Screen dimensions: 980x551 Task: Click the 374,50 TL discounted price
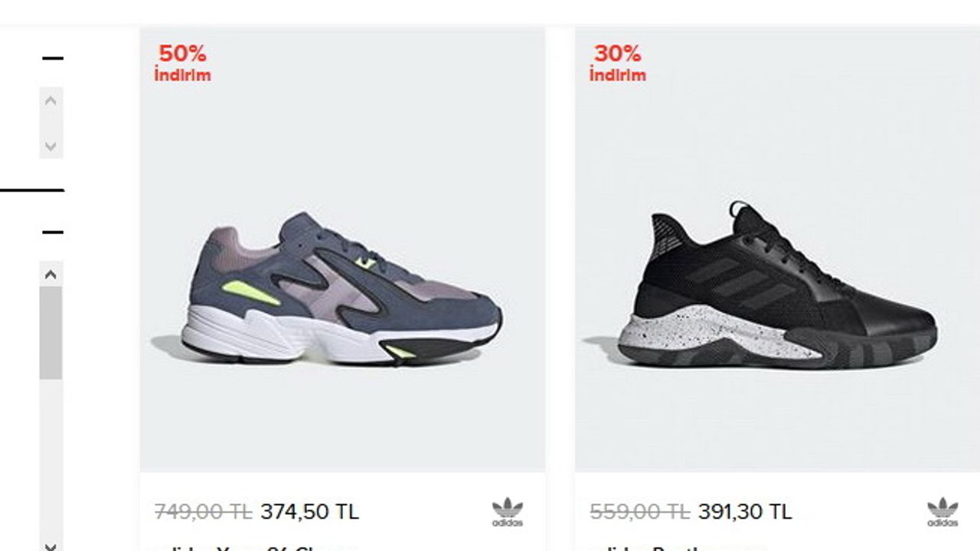coord(309,511)
